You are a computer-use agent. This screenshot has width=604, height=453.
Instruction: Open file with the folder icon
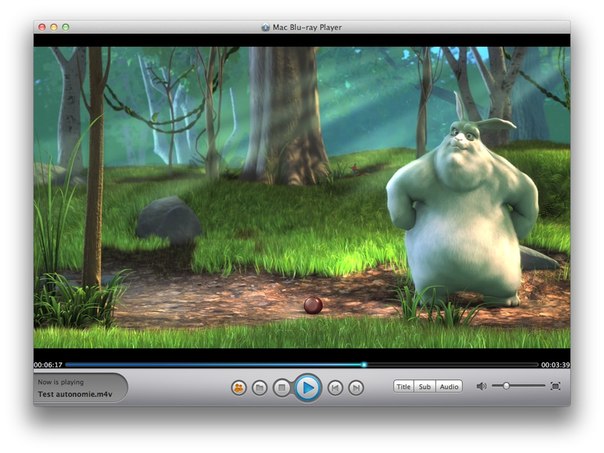tap(260, 387)
